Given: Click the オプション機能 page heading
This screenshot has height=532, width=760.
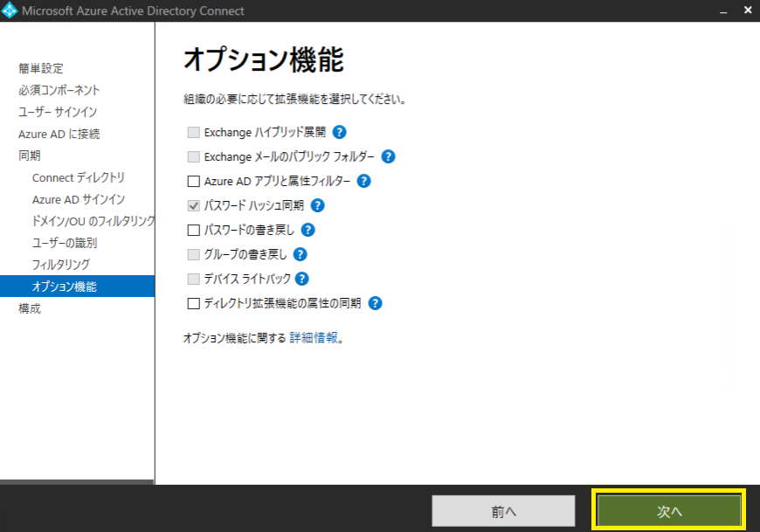Looking at the screenshot, I should (x=264, y=59).
